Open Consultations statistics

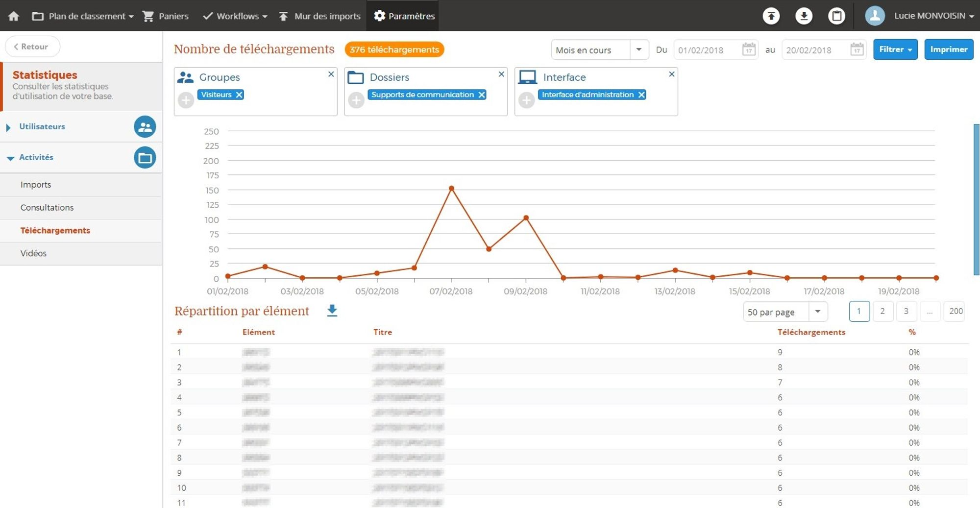pos(81,208)
